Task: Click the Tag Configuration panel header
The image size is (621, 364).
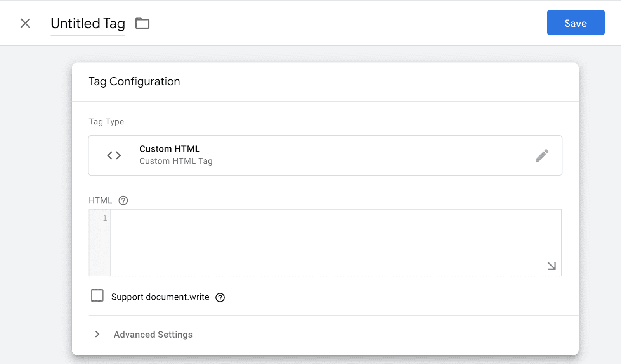Action: (134, 81)
